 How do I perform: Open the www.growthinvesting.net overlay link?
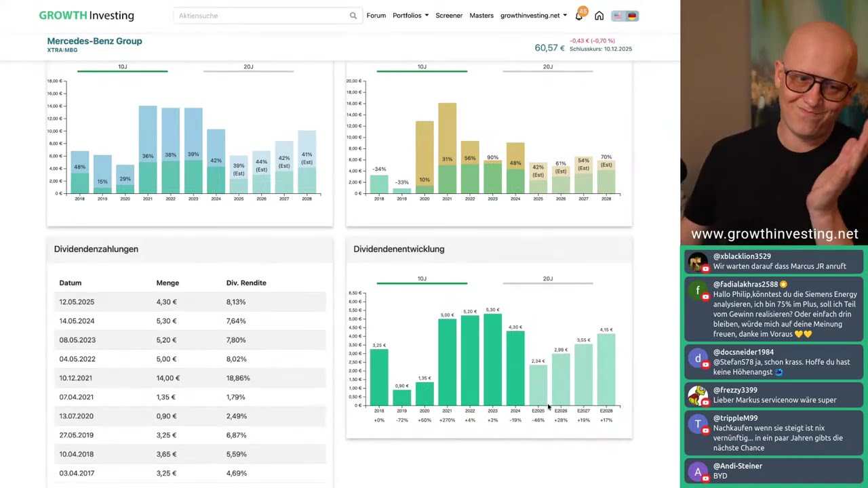(x=774, y=234)
